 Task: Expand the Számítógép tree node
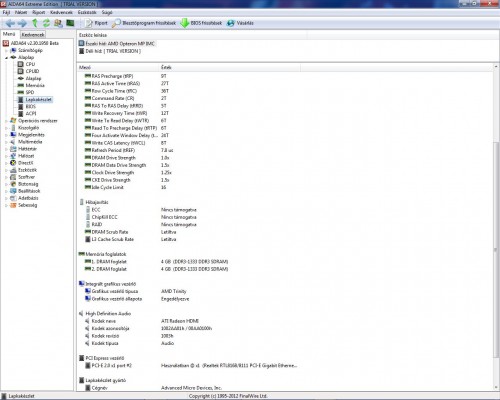(x=6, y=51)
